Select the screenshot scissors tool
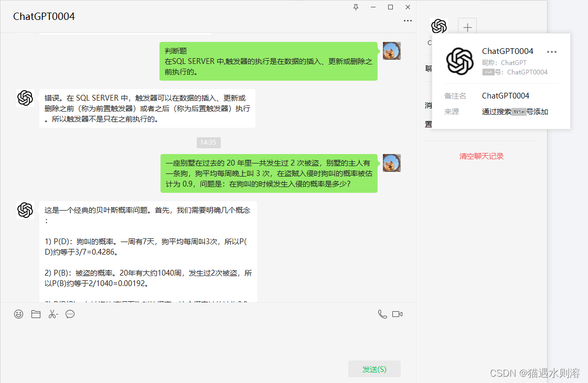This screenshot has width=588, height=383. 53,314
